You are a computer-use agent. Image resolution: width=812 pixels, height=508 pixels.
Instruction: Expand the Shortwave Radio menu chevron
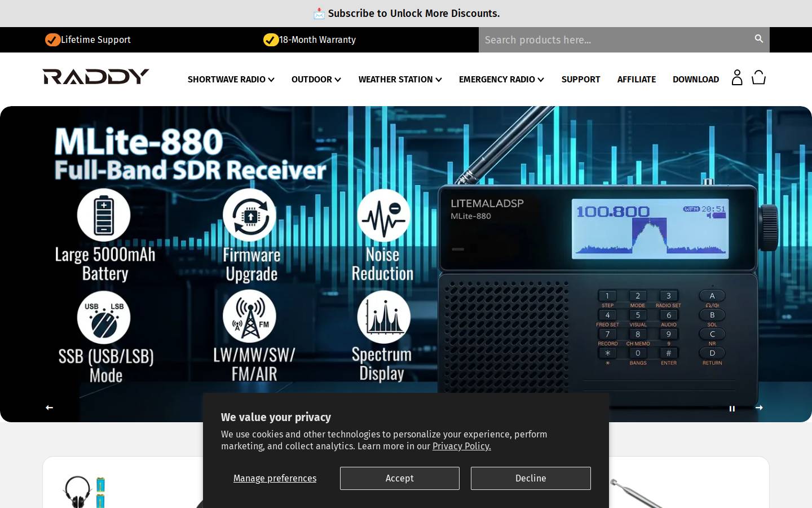271,80
